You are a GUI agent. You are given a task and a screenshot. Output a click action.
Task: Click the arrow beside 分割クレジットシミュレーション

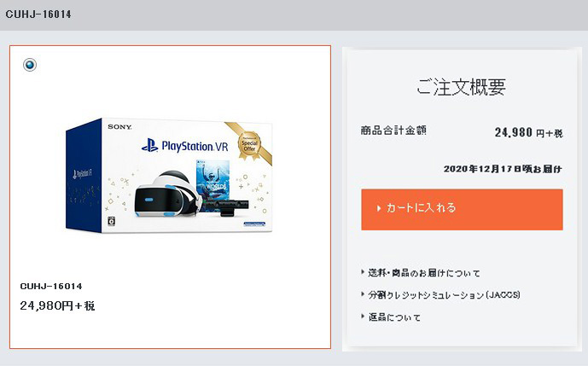[x=363, y=294]
